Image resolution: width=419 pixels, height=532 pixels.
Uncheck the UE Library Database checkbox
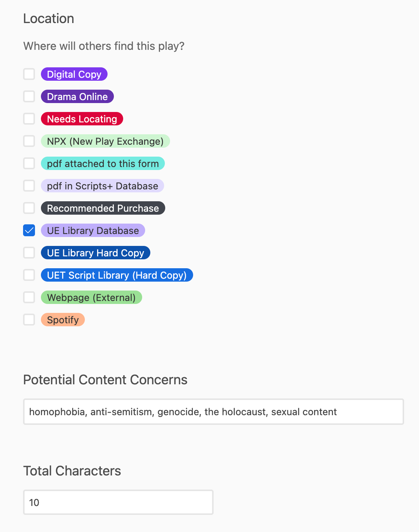29,230
